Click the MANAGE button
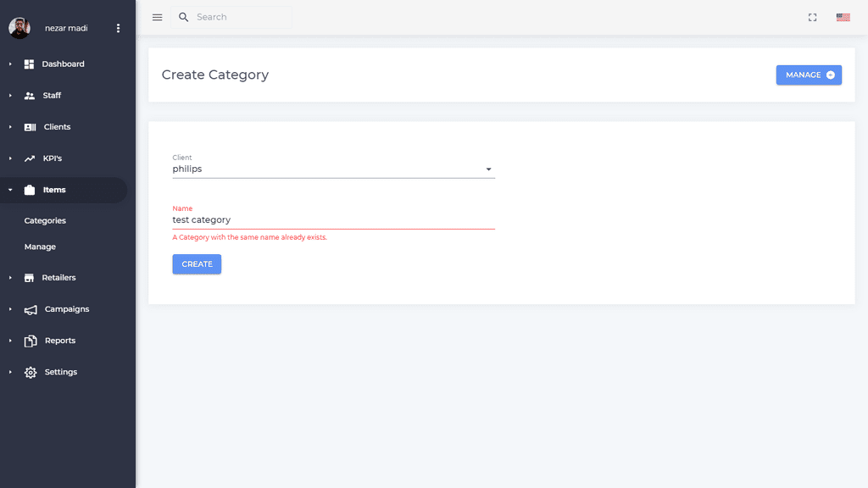This screenshot has width=868, height=488. point(809,75)
